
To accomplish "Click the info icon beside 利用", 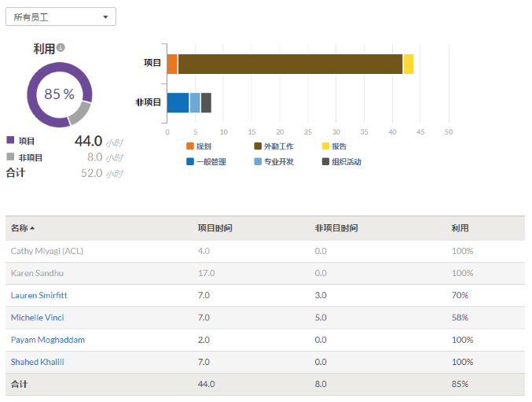I will click(x=61, y=48).
